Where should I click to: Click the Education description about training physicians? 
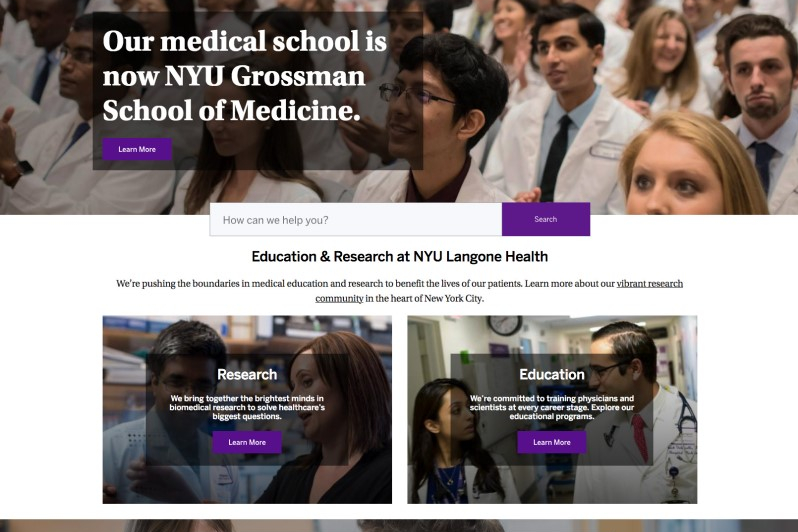click(552, 407)
